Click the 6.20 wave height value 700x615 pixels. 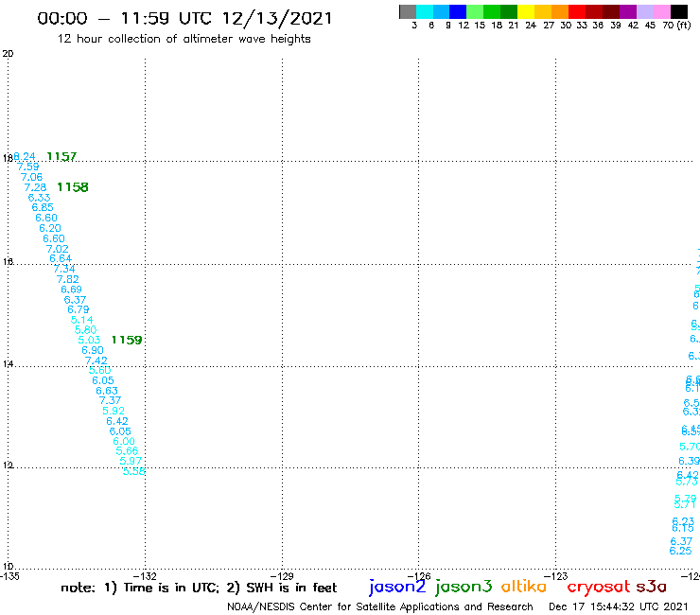tap(50, 228)
